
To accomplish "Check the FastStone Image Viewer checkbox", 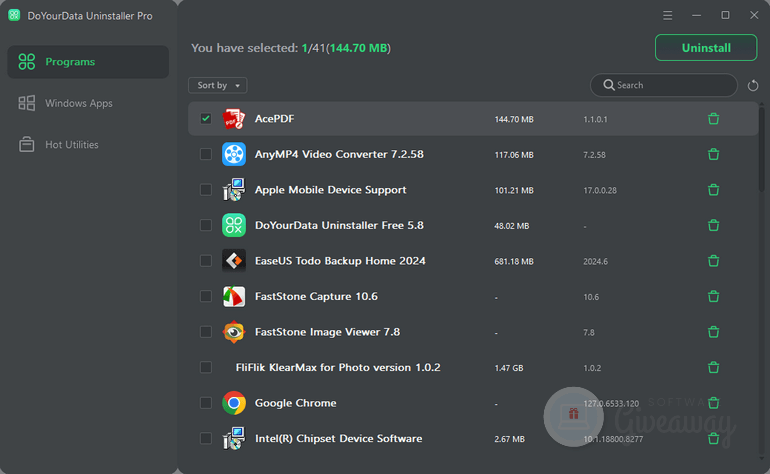I will click(x=206, y=332).
